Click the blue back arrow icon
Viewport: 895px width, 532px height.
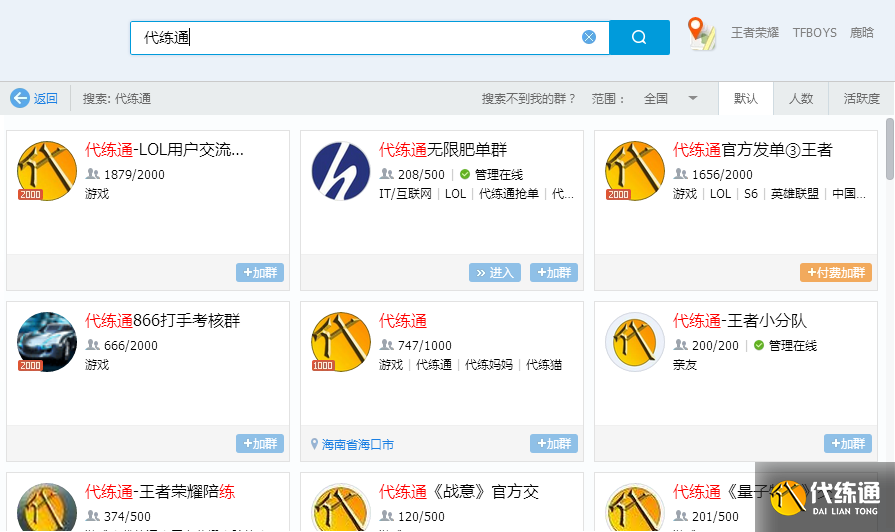[x=20, y=98]
